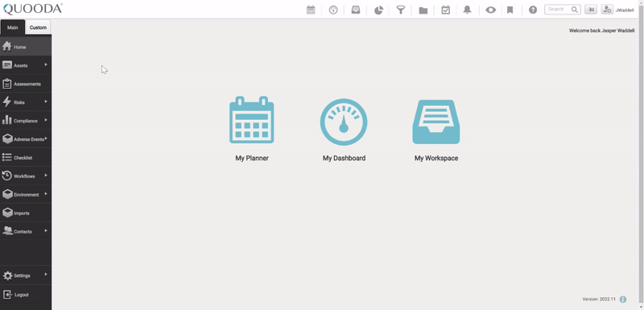Click the version info icon
The image size is (644, 310).
[623, 300]
